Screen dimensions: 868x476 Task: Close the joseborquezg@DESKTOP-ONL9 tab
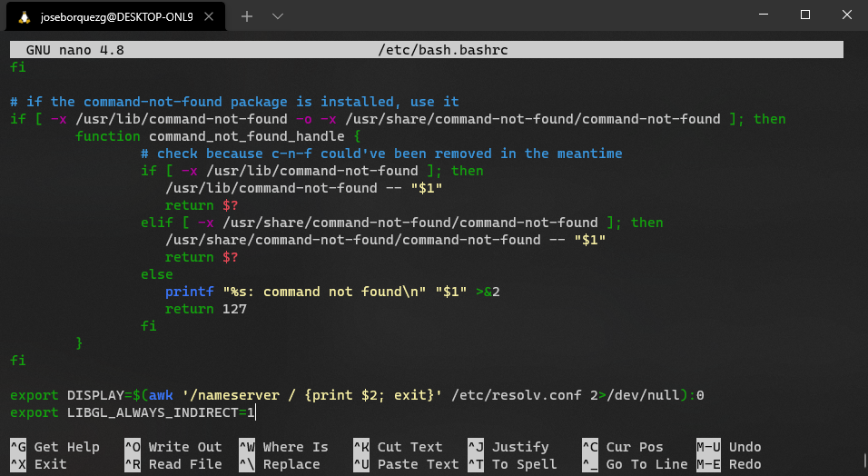[209, 16]
